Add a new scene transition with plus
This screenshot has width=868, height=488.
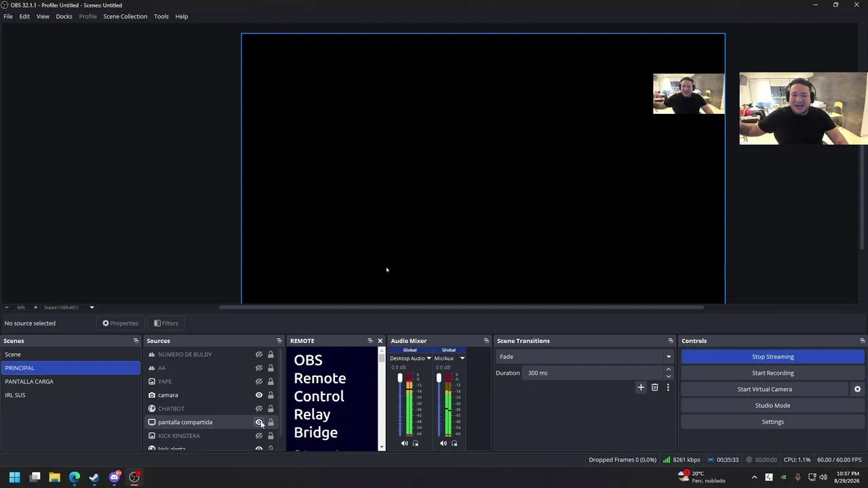coord(641,388)
